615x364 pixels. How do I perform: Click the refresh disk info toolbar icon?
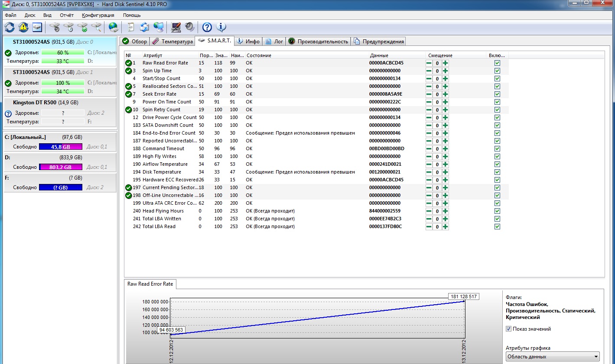[10, 27]
